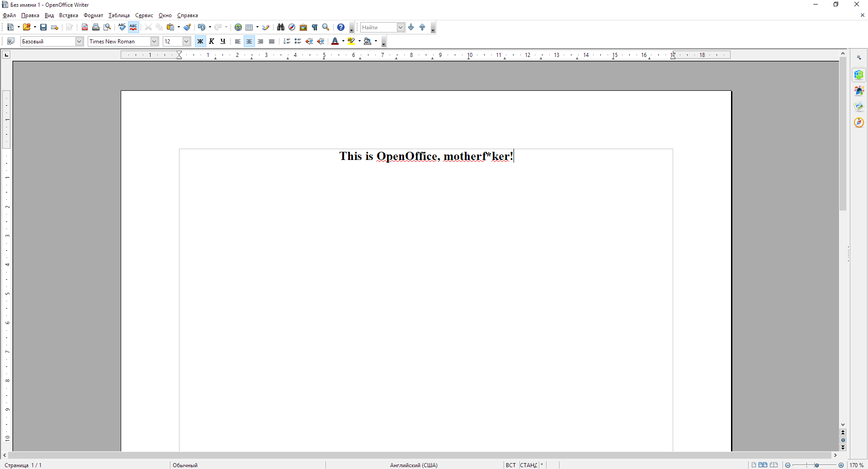Open Find & Replace binoculars icon

tap(281, 27)
